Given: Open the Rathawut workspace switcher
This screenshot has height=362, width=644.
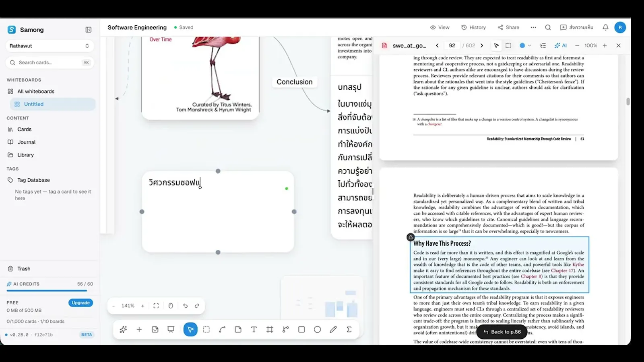Looking at the screenshot, I should [x=50, y=46].
